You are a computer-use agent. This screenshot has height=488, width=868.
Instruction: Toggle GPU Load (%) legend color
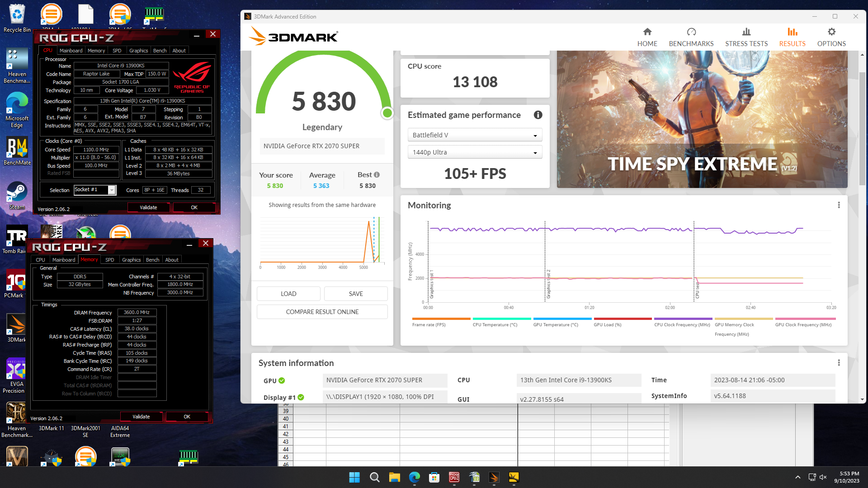(623, 319)
